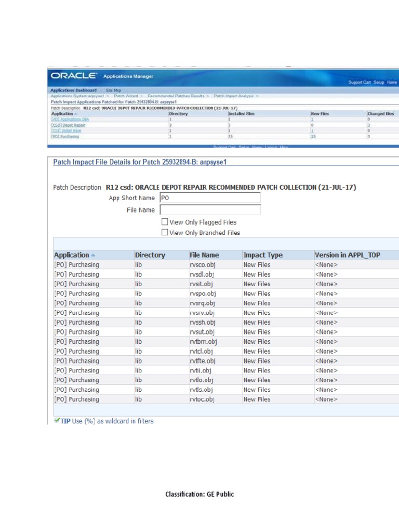The width and height of the screenshot is (399, 532).
Task: Click the Setup link in the header
Action: pyautogui.click(x=379, y=82)
